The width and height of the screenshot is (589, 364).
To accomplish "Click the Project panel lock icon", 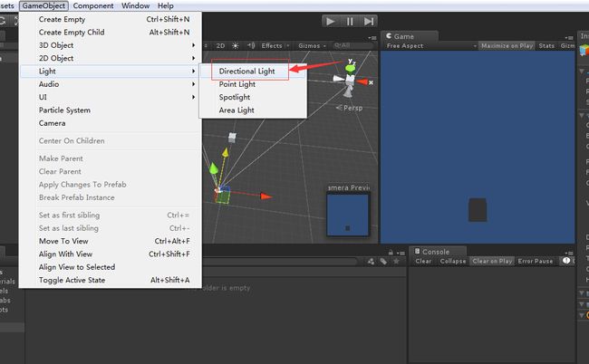I will (x=391, y=253).
